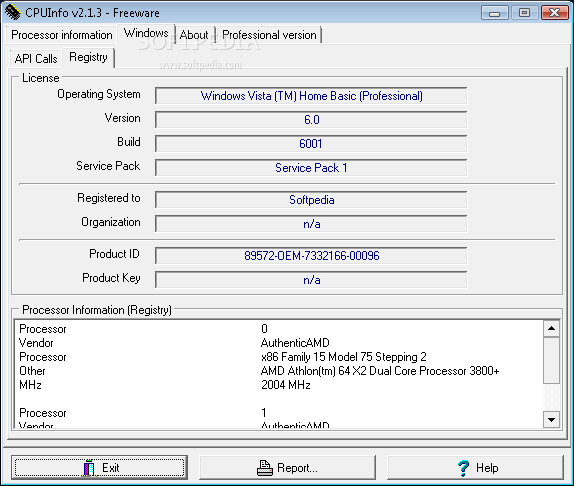Click the Product ID value field
The image size is (574, 486).
(x=311, y=255)
